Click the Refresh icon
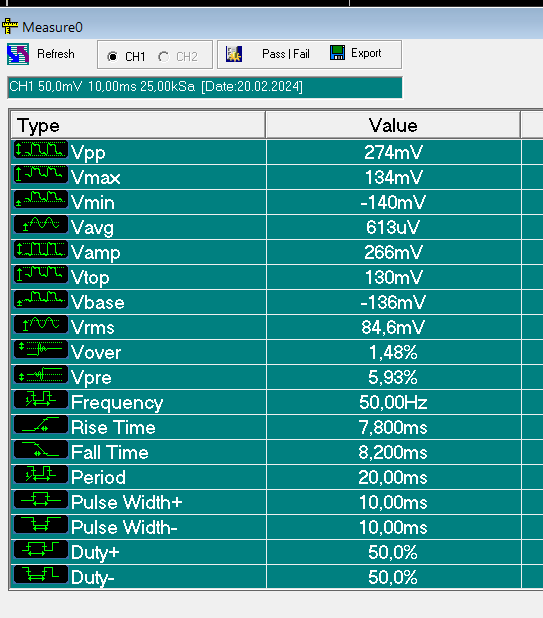 pos(18,54)
